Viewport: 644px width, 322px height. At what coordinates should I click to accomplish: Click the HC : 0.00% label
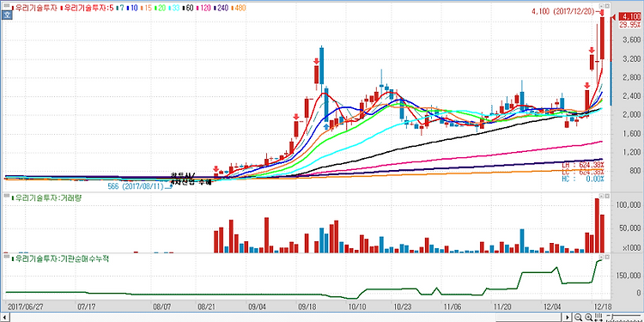coord(583,179)
